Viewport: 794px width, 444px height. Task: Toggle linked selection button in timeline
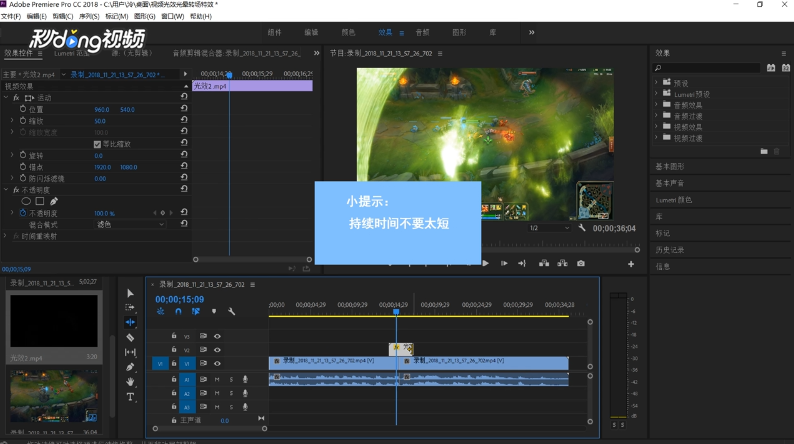pyautogui.click(x=195, y=311)
